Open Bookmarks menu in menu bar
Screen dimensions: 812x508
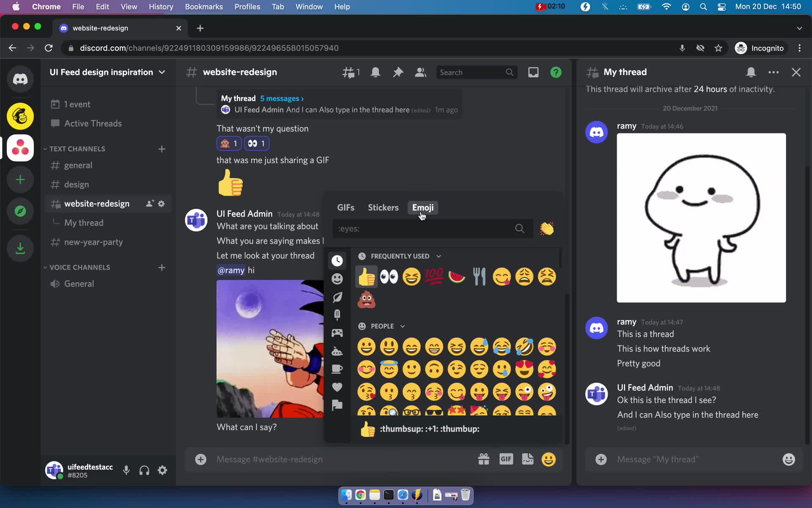[204, 7]
